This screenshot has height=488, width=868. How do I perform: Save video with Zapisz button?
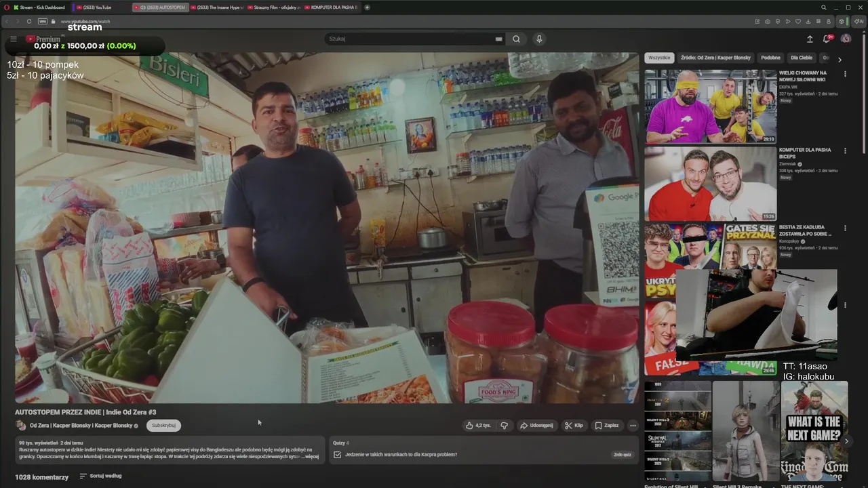(x=607, y=426)
